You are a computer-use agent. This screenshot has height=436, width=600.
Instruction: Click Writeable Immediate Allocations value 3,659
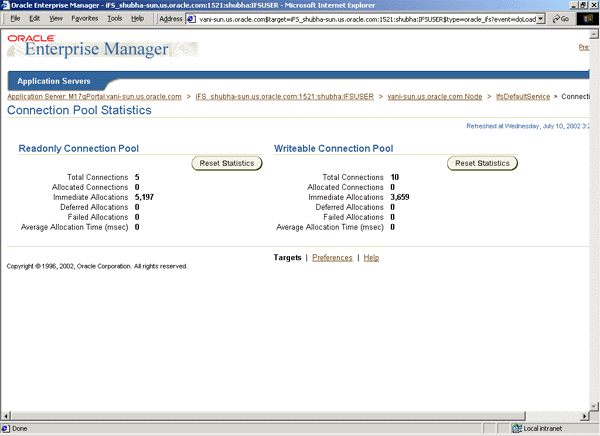tap(400, 197)
